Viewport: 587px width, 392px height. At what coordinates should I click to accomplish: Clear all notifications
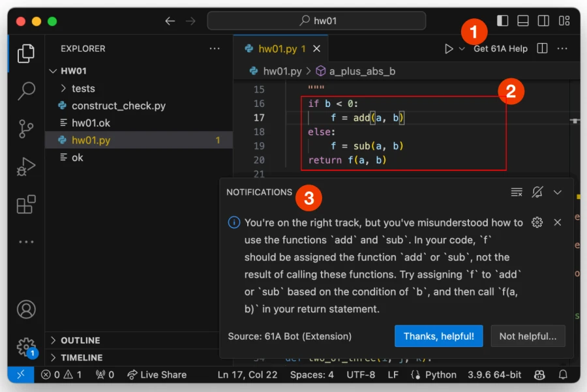(x=517, y=192)
